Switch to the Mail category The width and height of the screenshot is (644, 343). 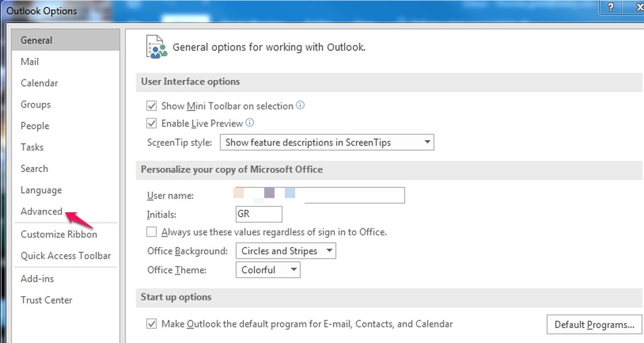(30, 62)
